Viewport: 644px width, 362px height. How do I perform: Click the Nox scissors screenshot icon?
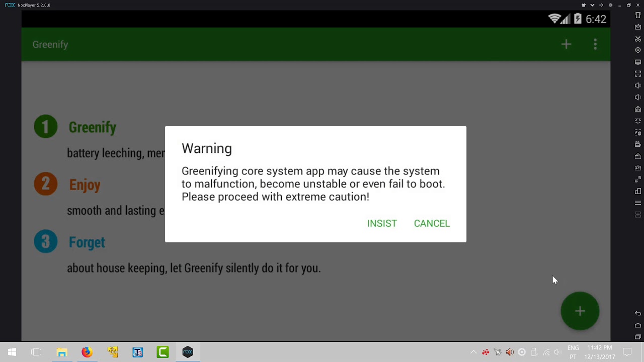tap(638, 39)
